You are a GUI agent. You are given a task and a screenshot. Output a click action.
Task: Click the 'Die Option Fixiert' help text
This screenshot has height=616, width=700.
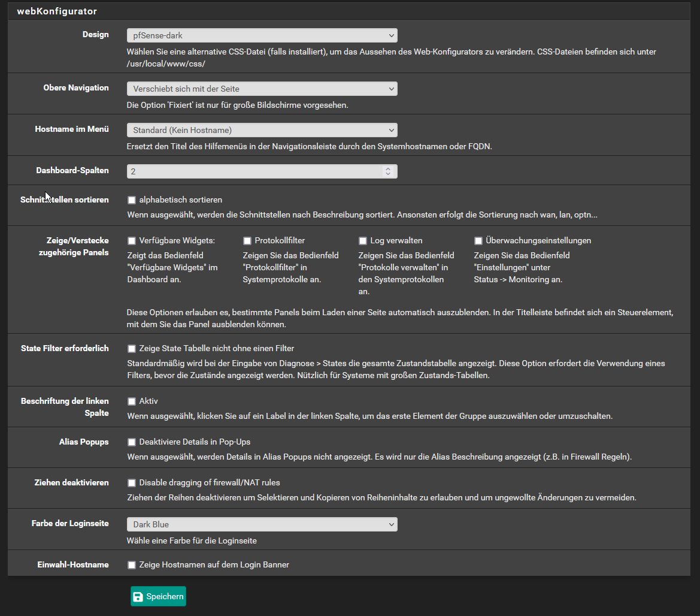[x=238, y=105]
